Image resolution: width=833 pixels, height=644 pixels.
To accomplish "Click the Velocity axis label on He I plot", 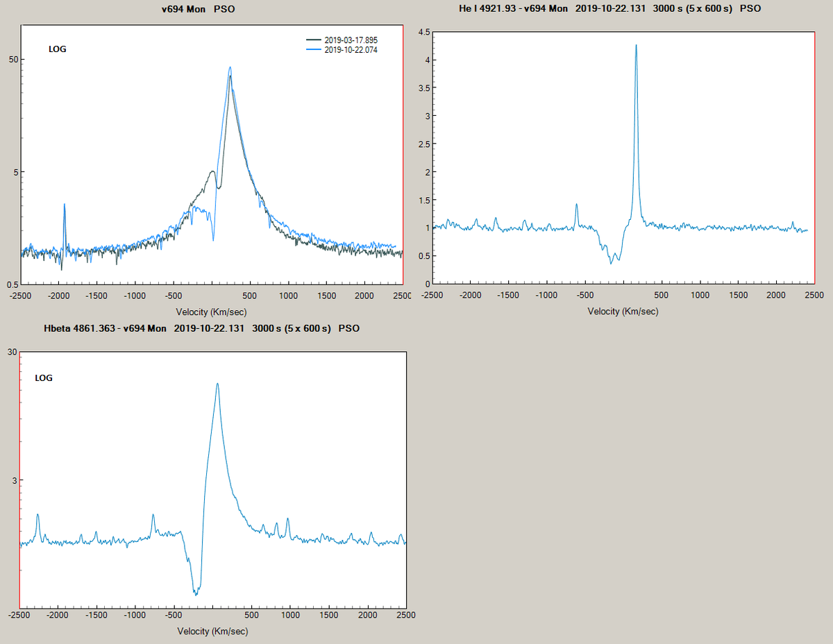I will coord(623,312).
